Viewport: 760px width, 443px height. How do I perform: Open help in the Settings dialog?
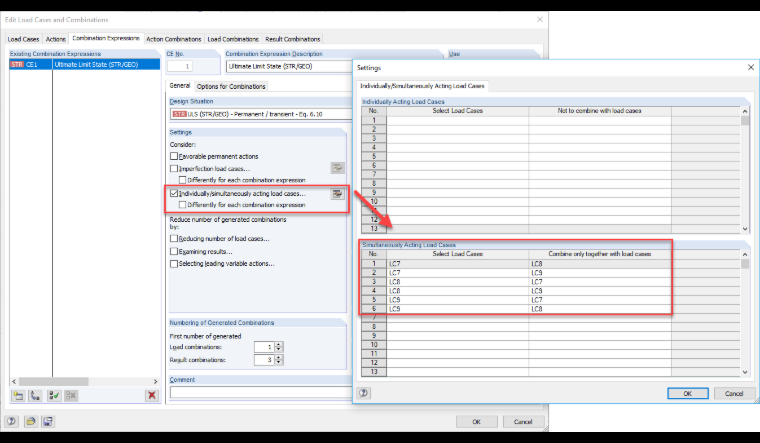(x=364, y=393)
